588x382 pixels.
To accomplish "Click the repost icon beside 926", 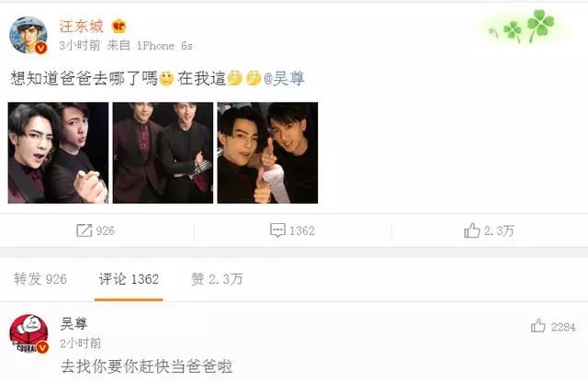I will 84,230.
